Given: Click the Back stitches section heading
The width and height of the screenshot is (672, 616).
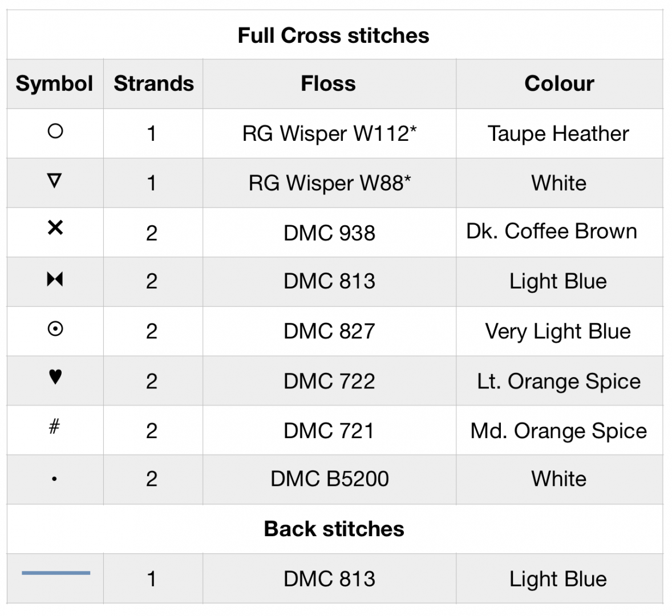Looking at the screenshot, I should point(334,529).
